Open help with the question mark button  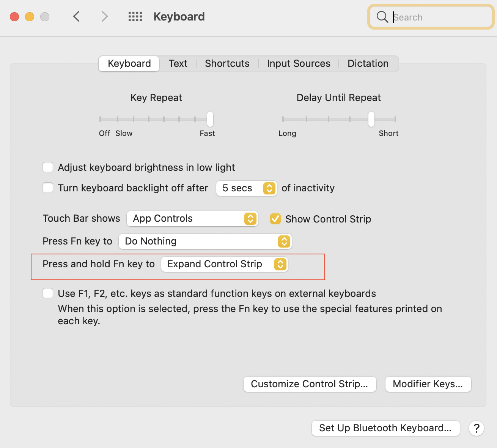pyautogui.click(x=477, y=428)
